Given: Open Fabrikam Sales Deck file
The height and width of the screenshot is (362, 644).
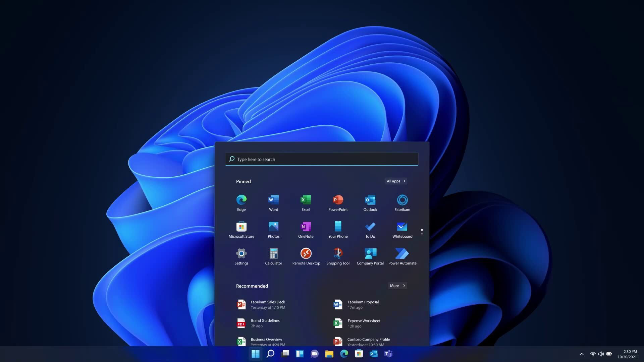Looking at the screenshot, I should click(x=268, y=305).
